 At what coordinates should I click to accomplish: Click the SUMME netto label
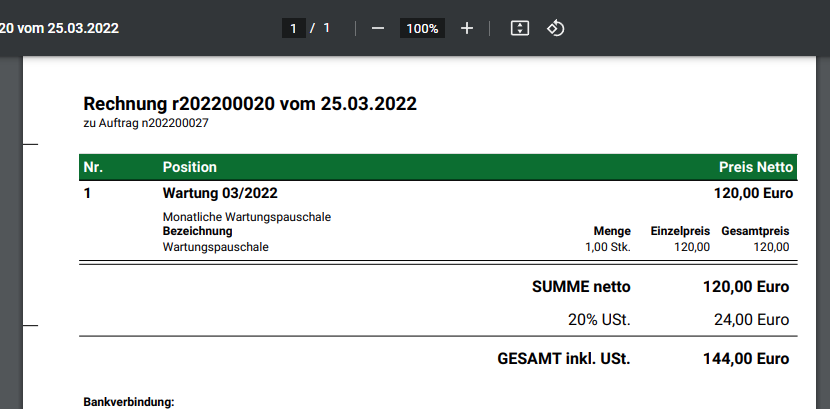point(581,287)
